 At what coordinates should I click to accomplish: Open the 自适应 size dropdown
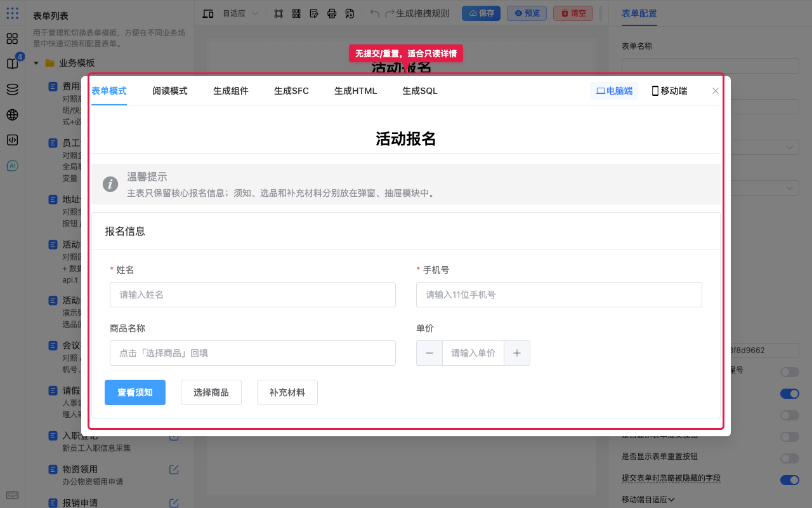tap(240, 13)
